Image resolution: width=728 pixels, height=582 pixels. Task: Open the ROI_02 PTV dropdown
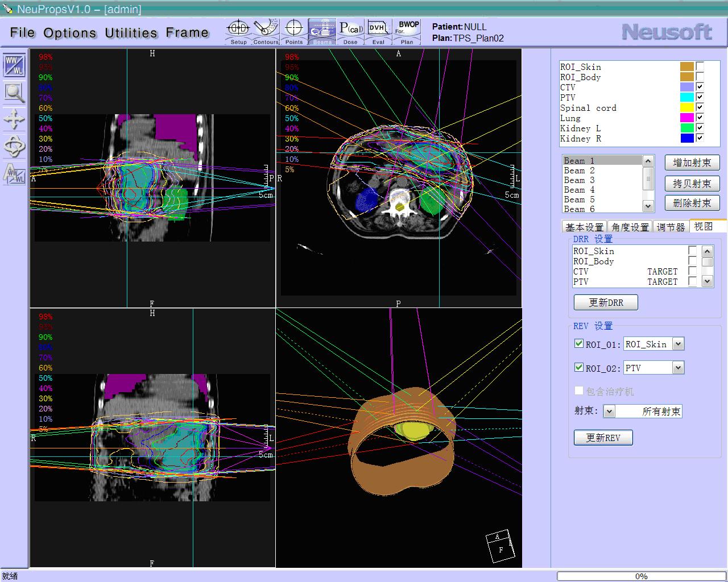pyautogui.click(x=678, y=368)
